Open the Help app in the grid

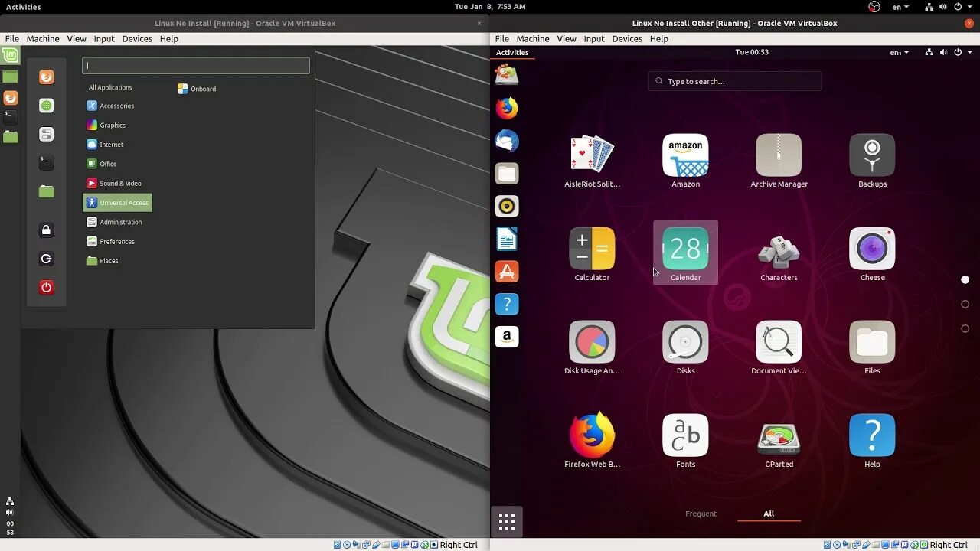pos(872,441)
